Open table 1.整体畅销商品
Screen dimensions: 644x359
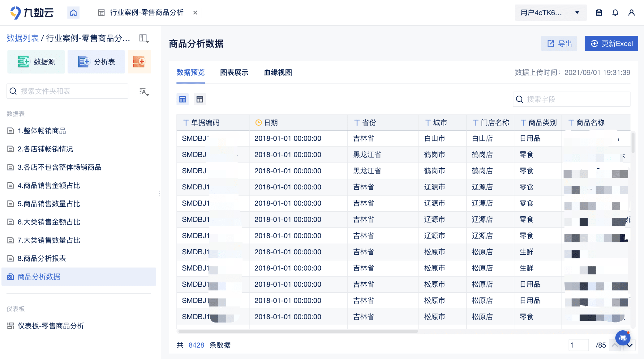tap(41, 131)
